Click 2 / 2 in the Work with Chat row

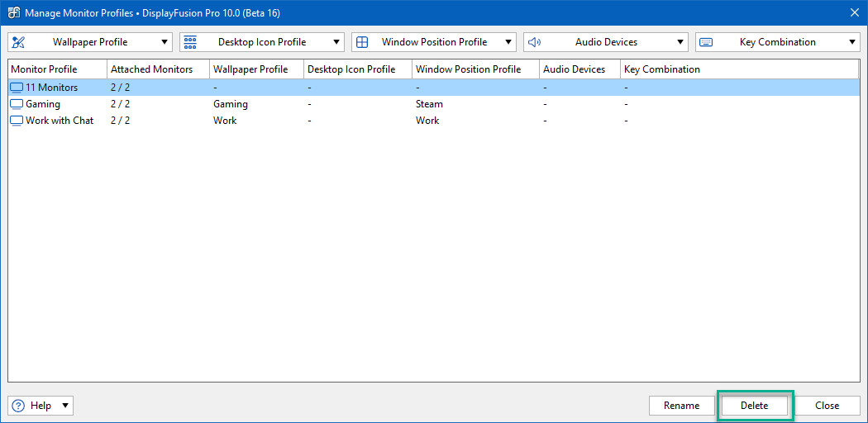click(120, 121)
